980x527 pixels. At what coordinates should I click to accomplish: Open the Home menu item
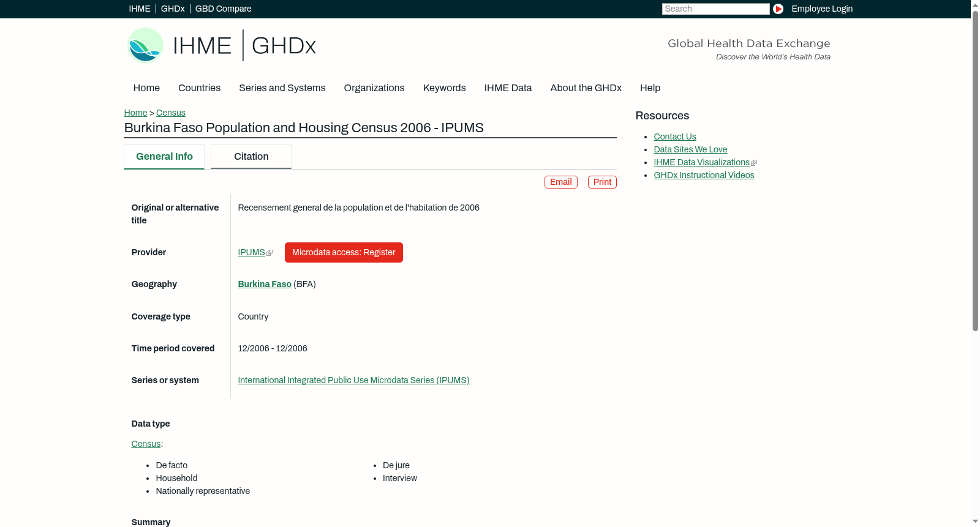146,88
